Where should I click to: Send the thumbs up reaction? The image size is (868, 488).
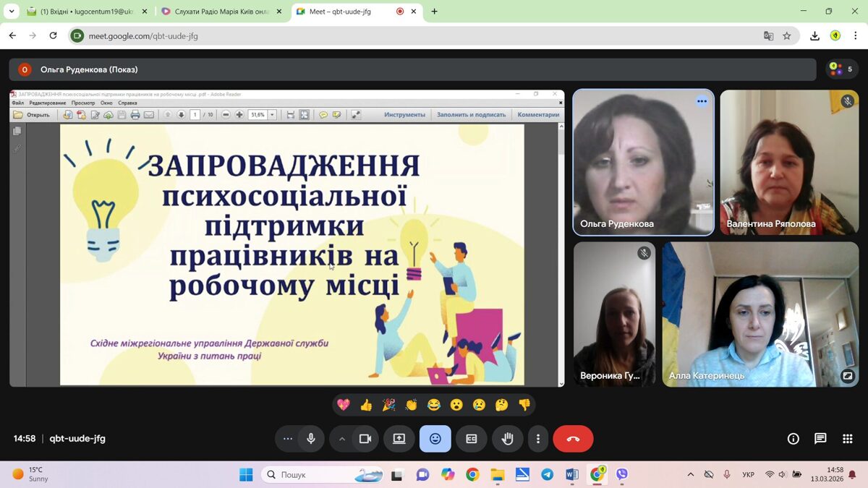pos(366,405)
